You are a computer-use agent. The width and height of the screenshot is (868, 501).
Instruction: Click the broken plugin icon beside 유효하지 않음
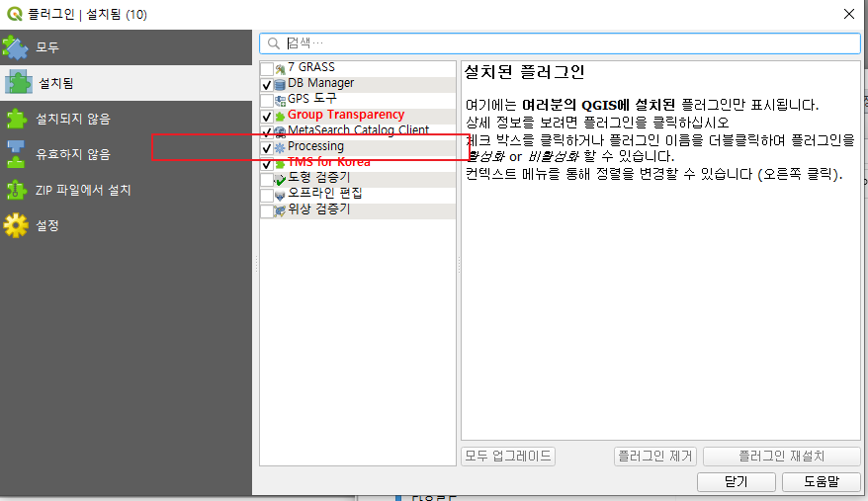[16, 154]
